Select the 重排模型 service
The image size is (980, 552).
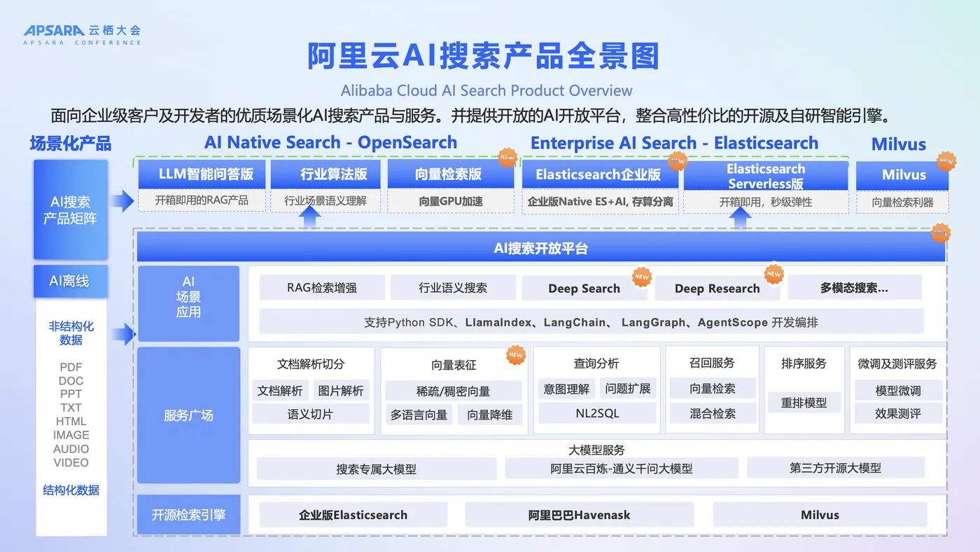click(804, 403)
